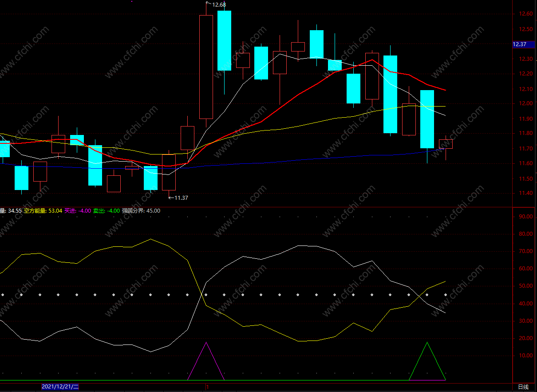
Task: Click the 12.60 price axis label
Action: click(x=525, y=14)
